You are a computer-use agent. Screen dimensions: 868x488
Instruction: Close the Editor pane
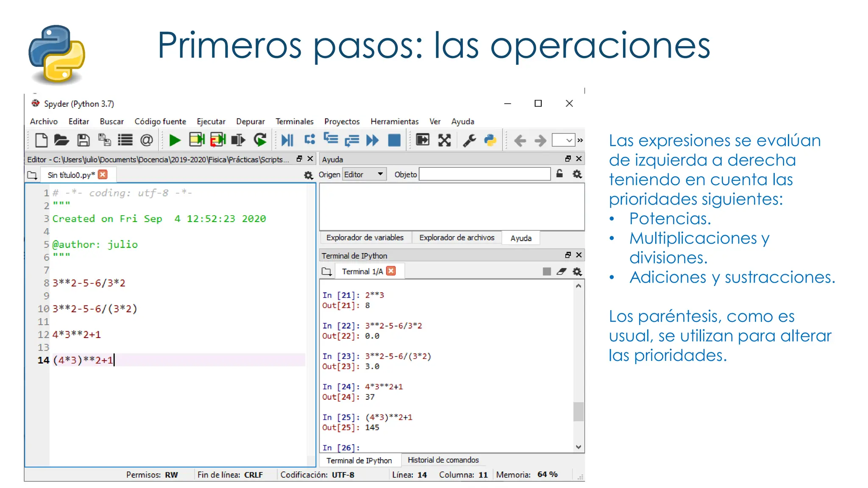(x=310, y=159)
